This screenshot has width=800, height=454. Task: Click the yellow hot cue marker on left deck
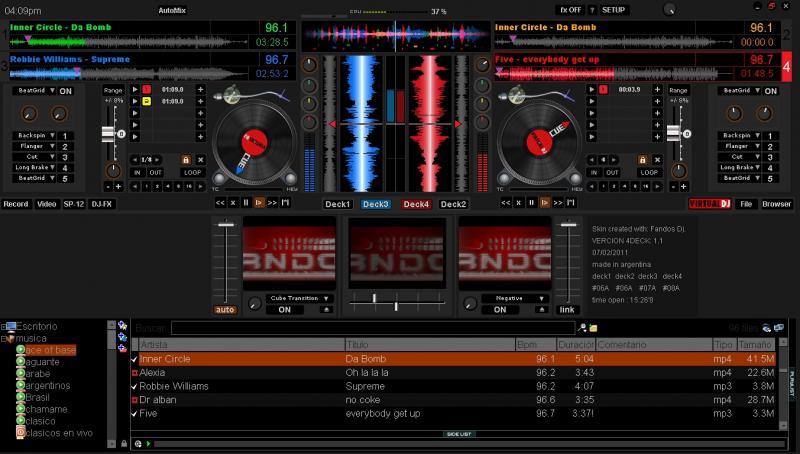click(x=145, y=103)
